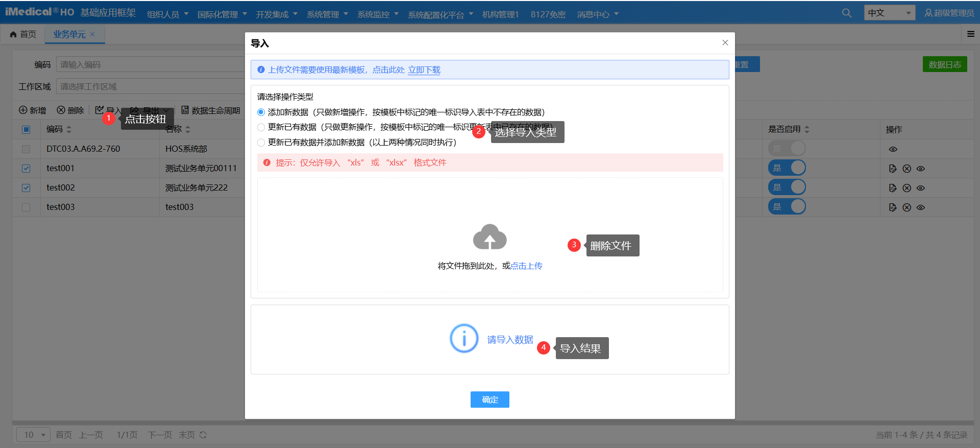
Task: Switch to the 首页 tab
Action: 23,34
